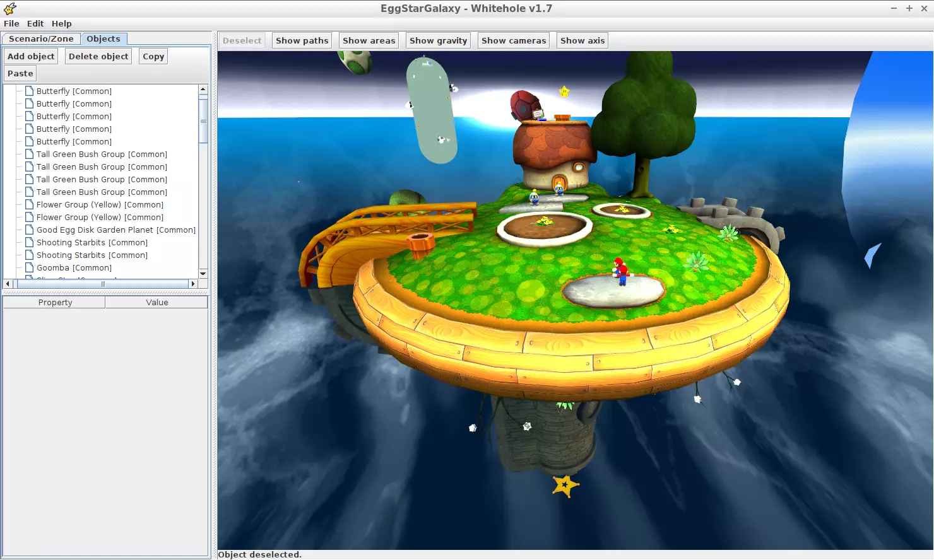934x560 pixels.
Task: Click the Whitehole app icon in title bar
Action: (x=10, y=8)
